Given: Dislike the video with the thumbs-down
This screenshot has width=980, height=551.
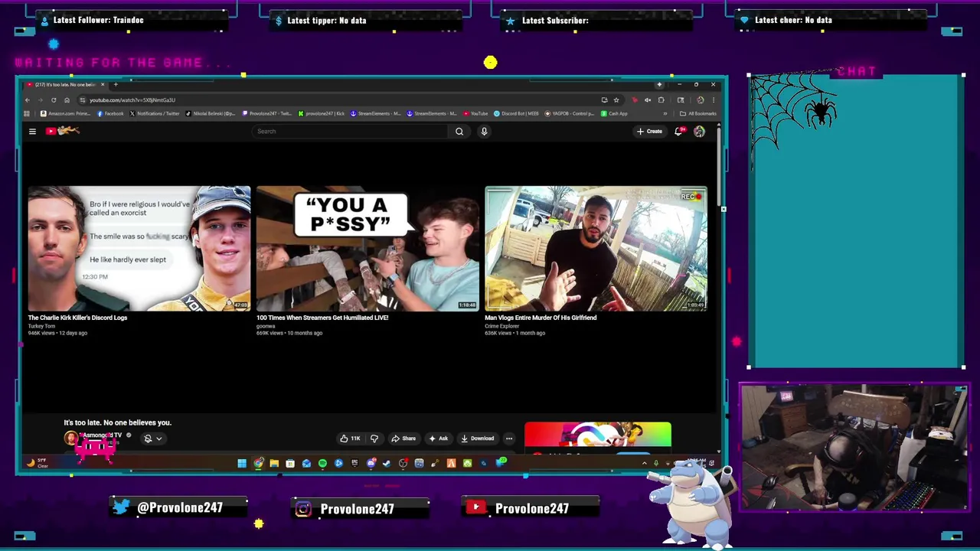Looking at the screenshot, I should (x=374, y=439).
